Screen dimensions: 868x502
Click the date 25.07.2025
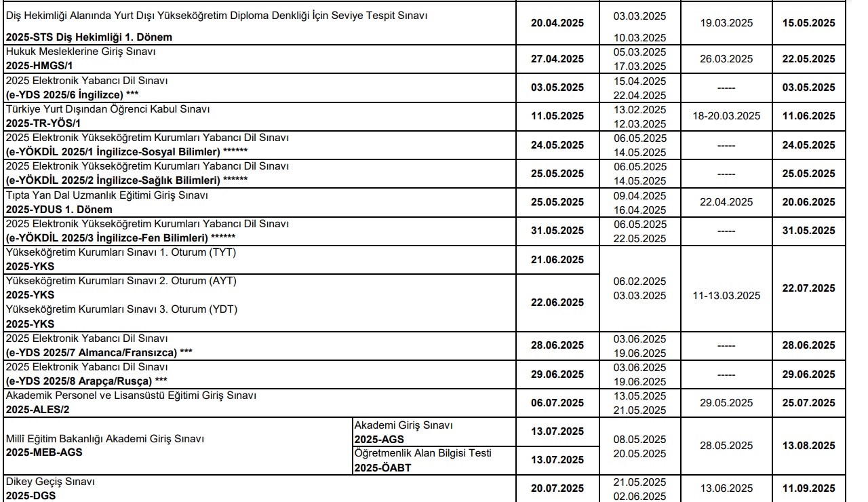click(808, 403)
